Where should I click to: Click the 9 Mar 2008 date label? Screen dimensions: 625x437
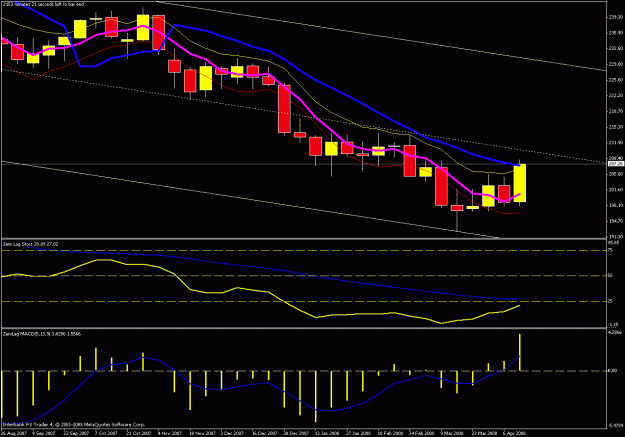pos(452,433)
